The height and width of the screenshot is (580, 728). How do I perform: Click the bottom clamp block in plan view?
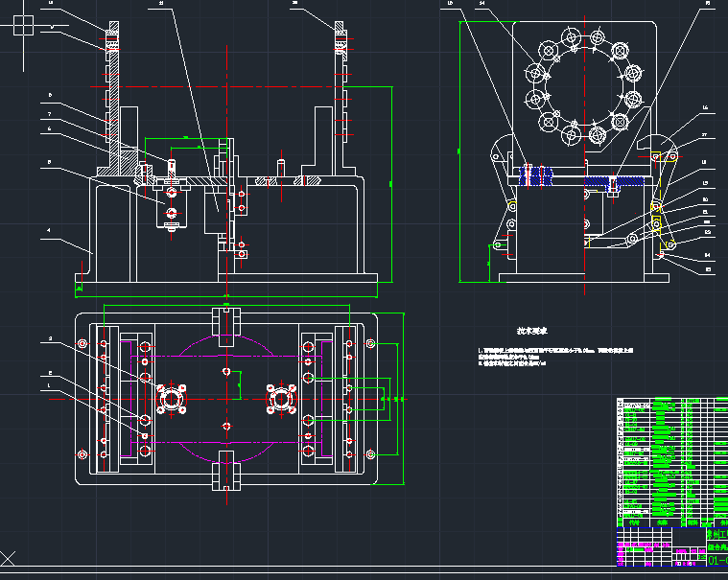(x=226, y=471)
